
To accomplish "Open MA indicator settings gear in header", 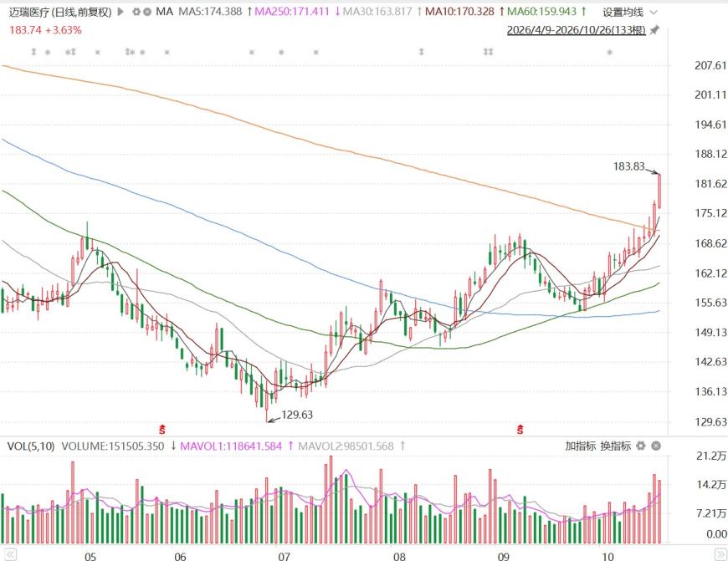I will [x=136, y=12].
